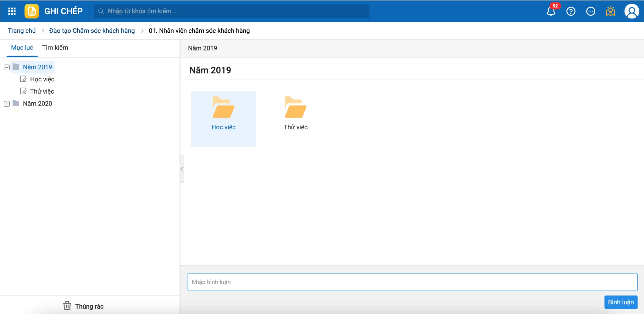Click the search magnifier icon
The width and height of the screenshot is (644, 314).
pos(101,11)
